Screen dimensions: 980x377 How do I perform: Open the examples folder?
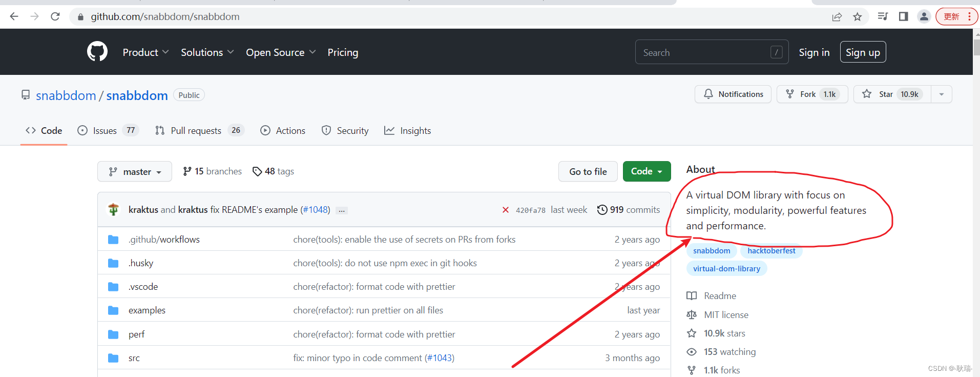(147, 310)
